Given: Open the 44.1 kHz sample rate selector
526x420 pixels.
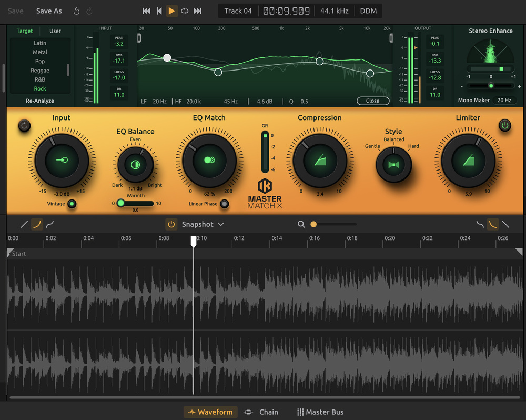Looking at the screenshot, I should [335, 11].
